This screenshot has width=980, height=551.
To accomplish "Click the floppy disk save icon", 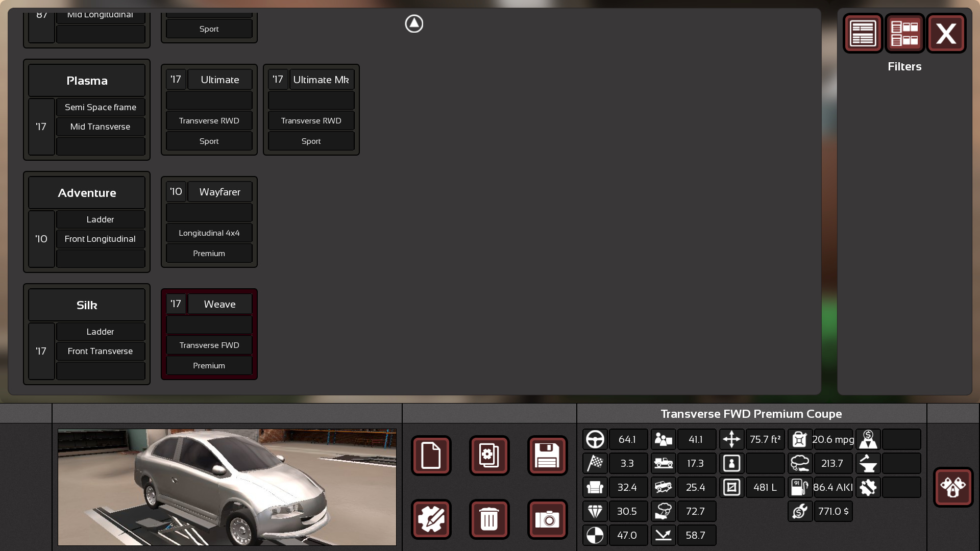I will point(547,456).
